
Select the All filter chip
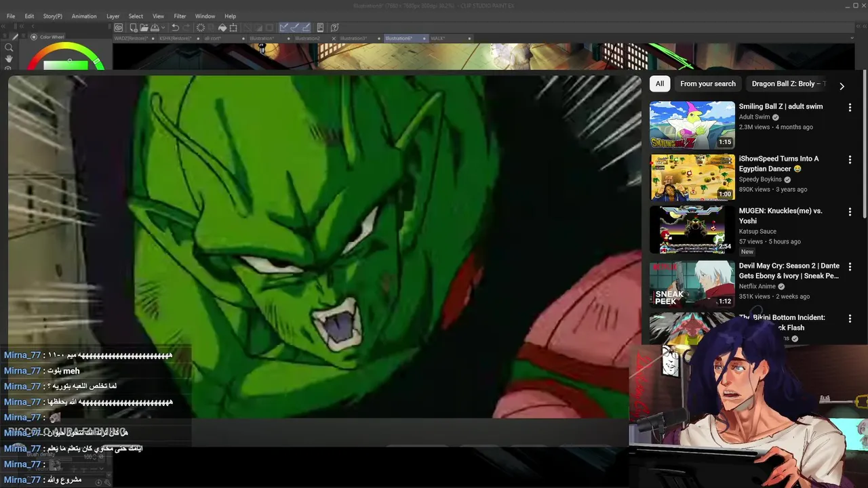coord(660,83)
